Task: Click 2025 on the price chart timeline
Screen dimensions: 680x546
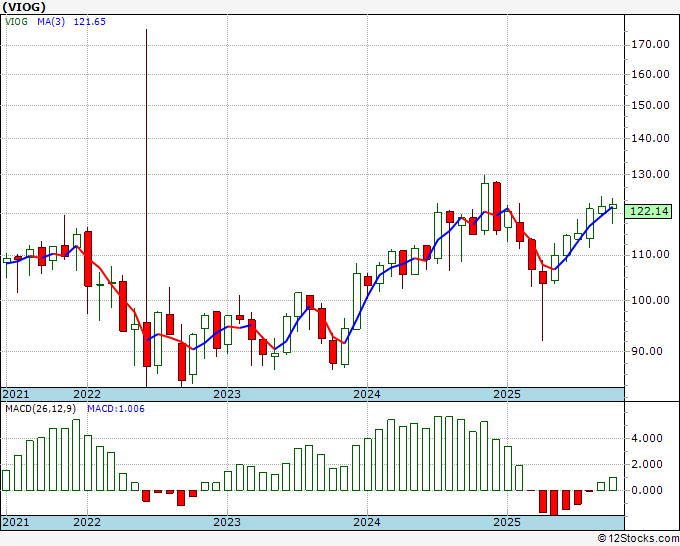Action: (x=507, y=394)
